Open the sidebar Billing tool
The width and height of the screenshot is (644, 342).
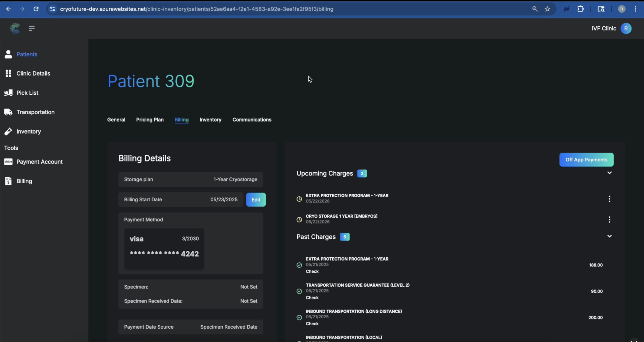(x=24, y=181)
